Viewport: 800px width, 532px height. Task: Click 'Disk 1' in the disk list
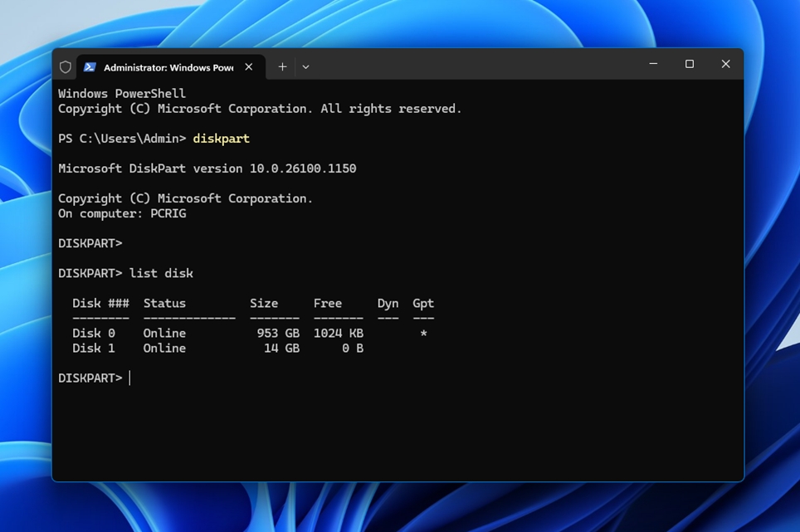[94, 349]
